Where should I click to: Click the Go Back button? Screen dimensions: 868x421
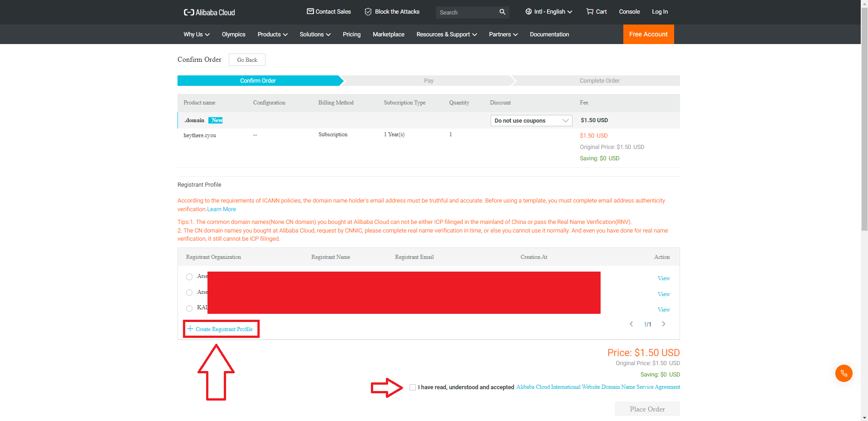pyautogui.click(x=247, y=60)
